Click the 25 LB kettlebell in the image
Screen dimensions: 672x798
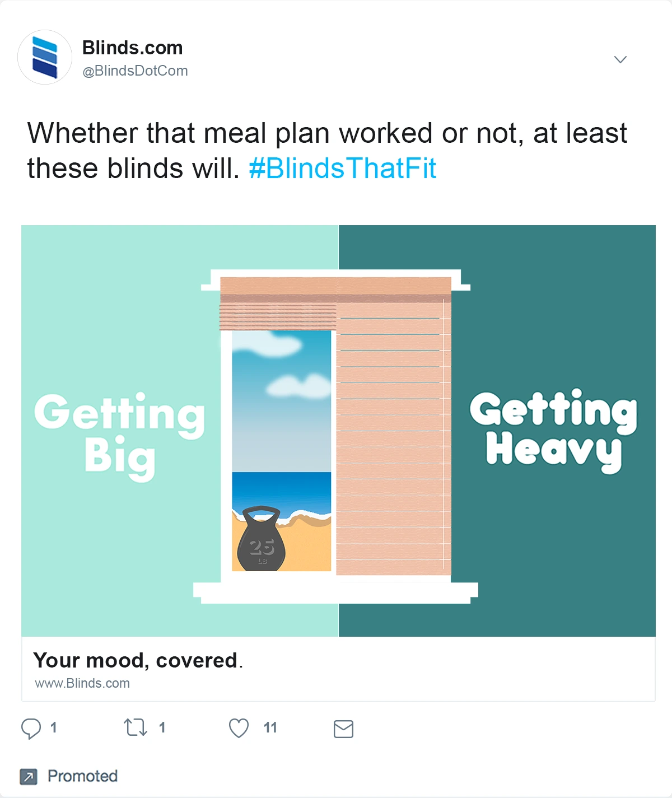coord(261,539)
